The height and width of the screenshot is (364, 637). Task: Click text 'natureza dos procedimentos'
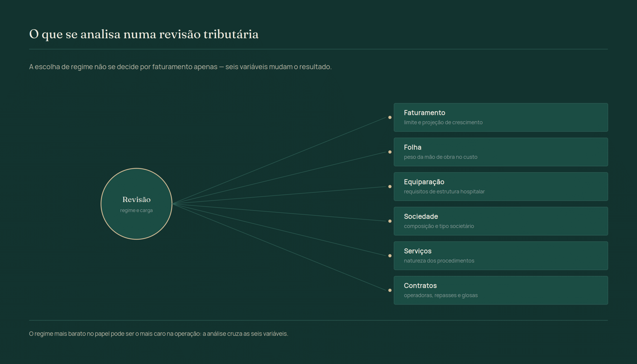tap(439, 261)
